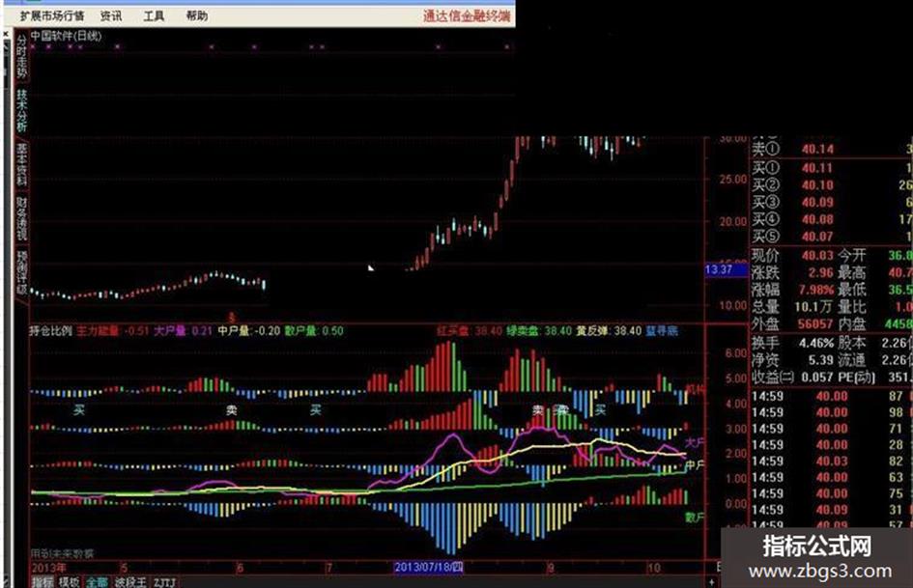The width and height of the screenshot is (913, 588).
Task: Click the 通达信金融终端 title text
Action: point(467,15)
